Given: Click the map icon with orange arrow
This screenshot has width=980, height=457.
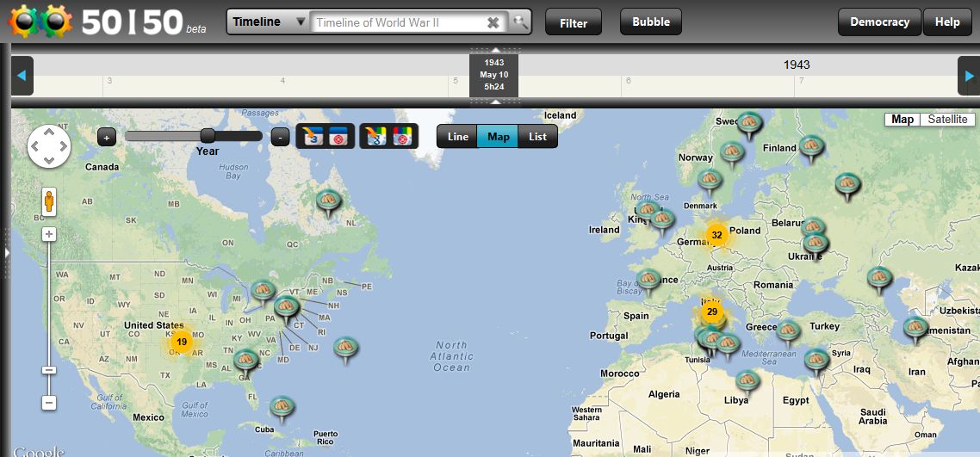Looking at the screenshot, I should pyautogui.click(x=376, y=136).
